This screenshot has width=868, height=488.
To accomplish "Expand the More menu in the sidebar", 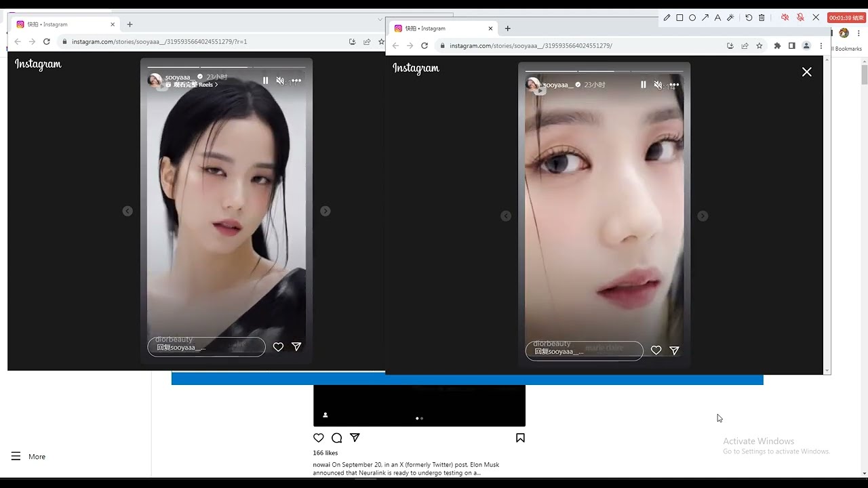I will [x=28, y=457].
